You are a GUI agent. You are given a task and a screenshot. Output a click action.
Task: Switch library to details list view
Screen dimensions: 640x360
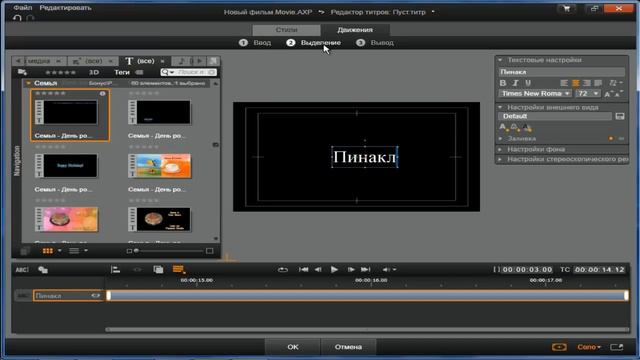coord(74,251)
